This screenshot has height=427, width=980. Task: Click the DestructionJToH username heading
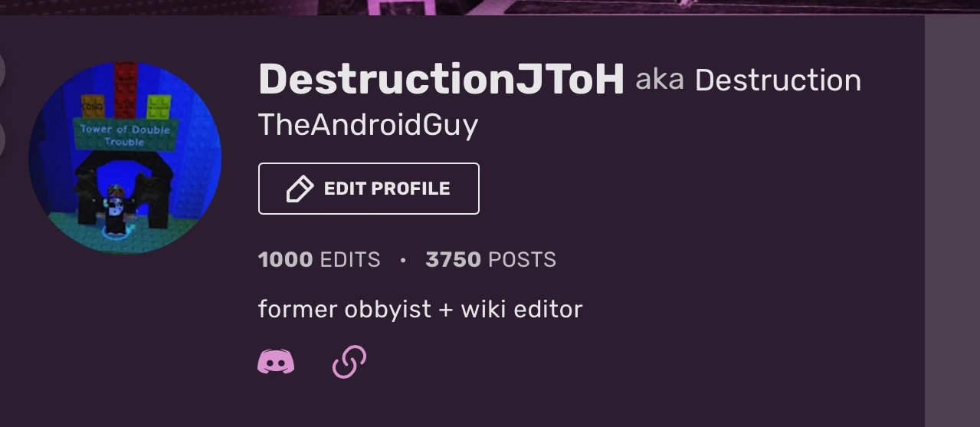pos(441,80)
